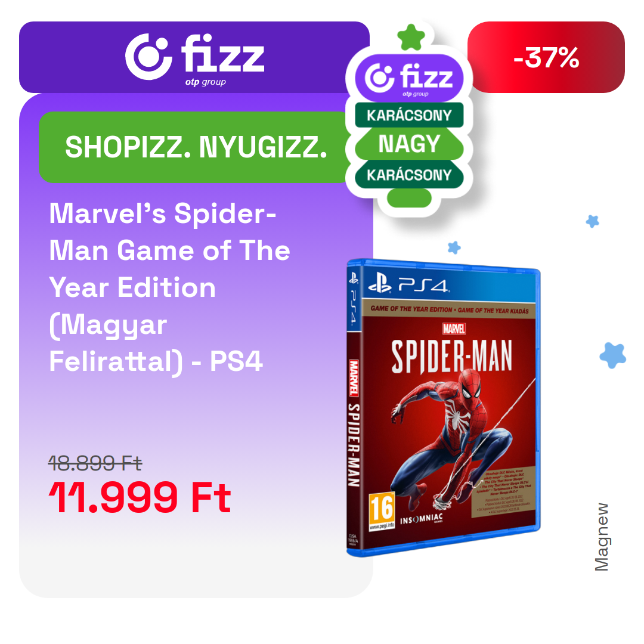Image resolution: width=644 pixels, height=644 pixels.
Task: Click the small blue star near discount badge
Action: click(592, 221)
